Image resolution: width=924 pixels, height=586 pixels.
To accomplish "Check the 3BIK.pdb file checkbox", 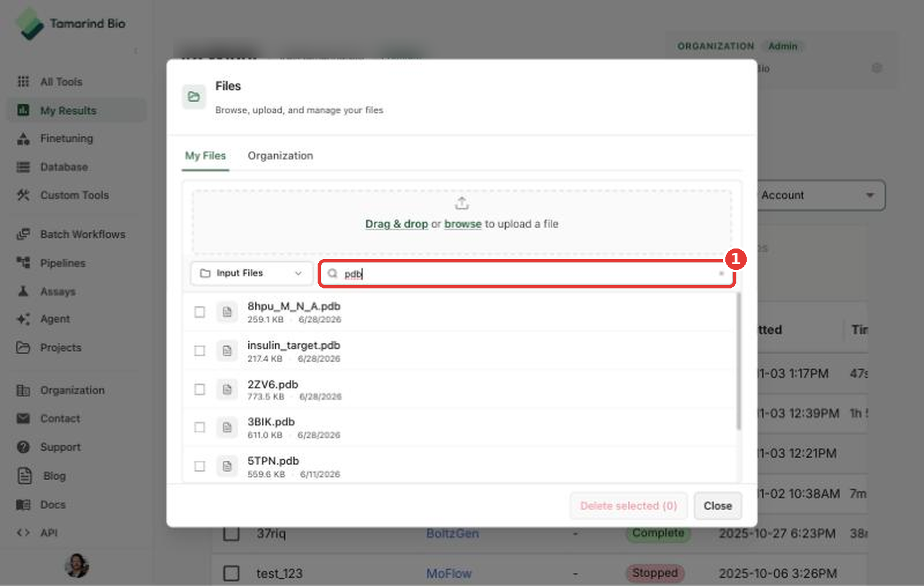I will [199, 428].
